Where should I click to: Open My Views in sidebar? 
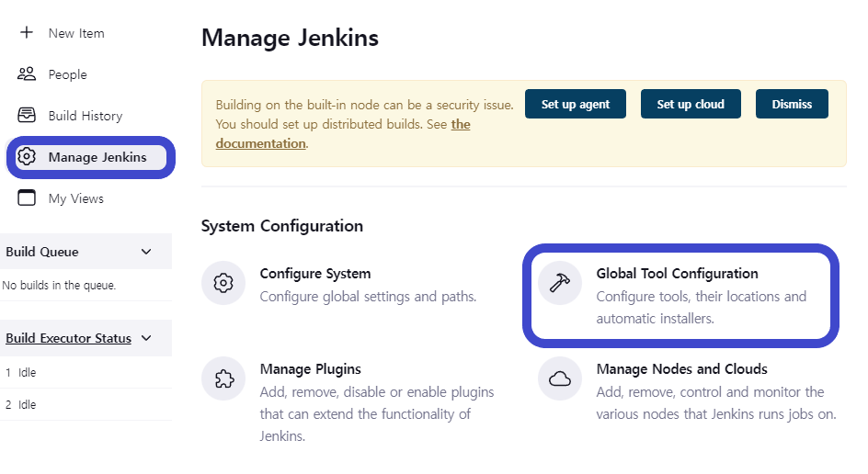point(75,198)
